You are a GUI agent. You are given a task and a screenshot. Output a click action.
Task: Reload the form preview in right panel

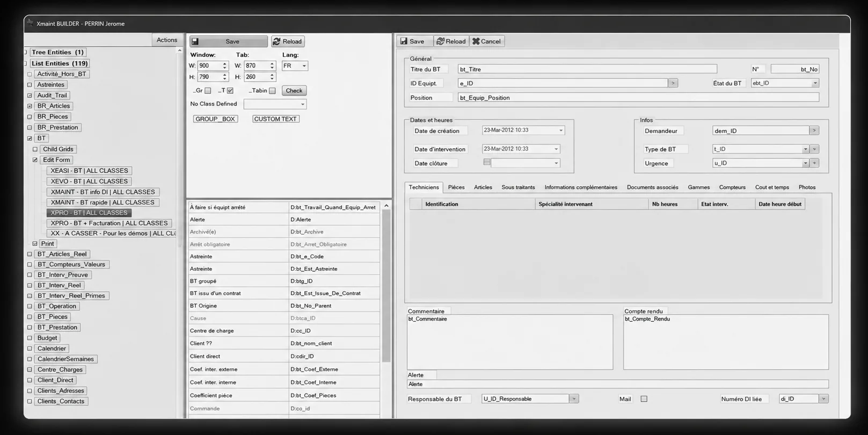[451, 41]
